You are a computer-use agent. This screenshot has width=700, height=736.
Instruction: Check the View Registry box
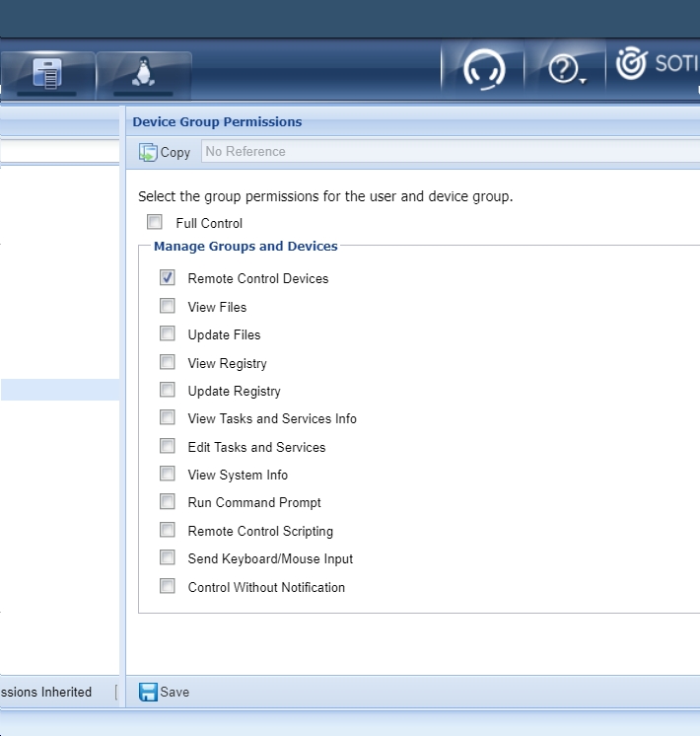[168, 362]
